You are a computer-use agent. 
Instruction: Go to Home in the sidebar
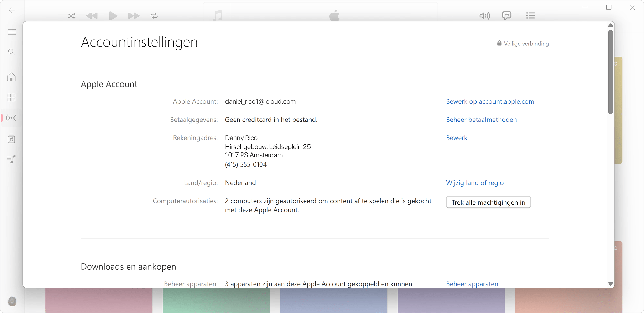click(x=11, y=77)
